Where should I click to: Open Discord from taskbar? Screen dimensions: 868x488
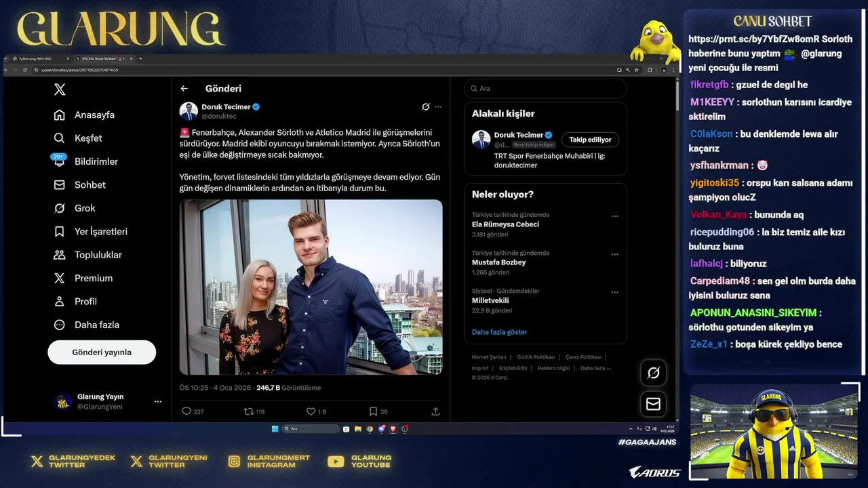pos(381,429)
